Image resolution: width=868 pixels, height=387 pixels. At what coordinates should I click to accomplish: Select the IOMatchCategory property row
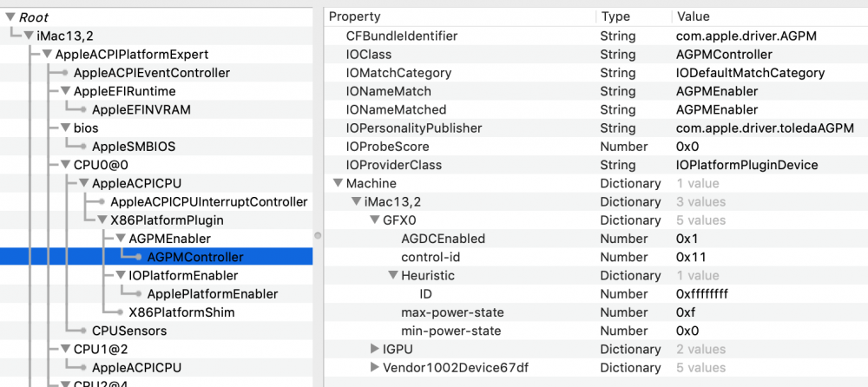coord(595,73)
